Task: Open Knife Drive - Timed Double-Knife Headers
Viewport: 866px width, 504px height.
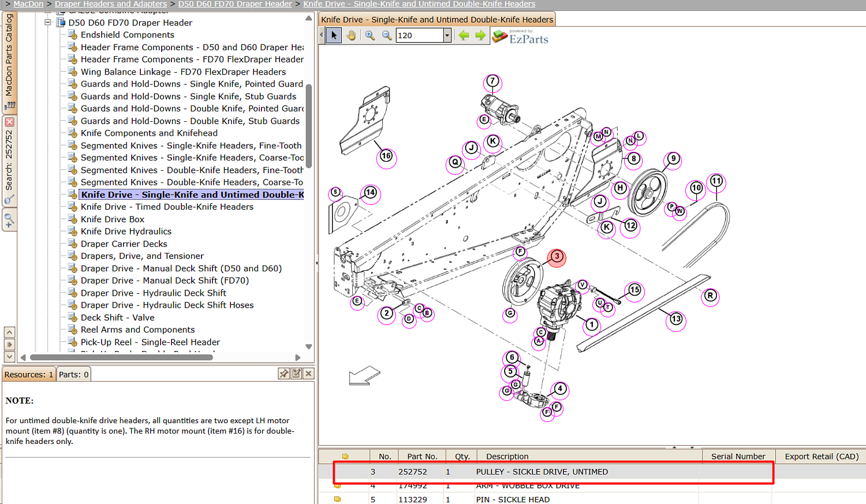Action: (x=167, y=207)
